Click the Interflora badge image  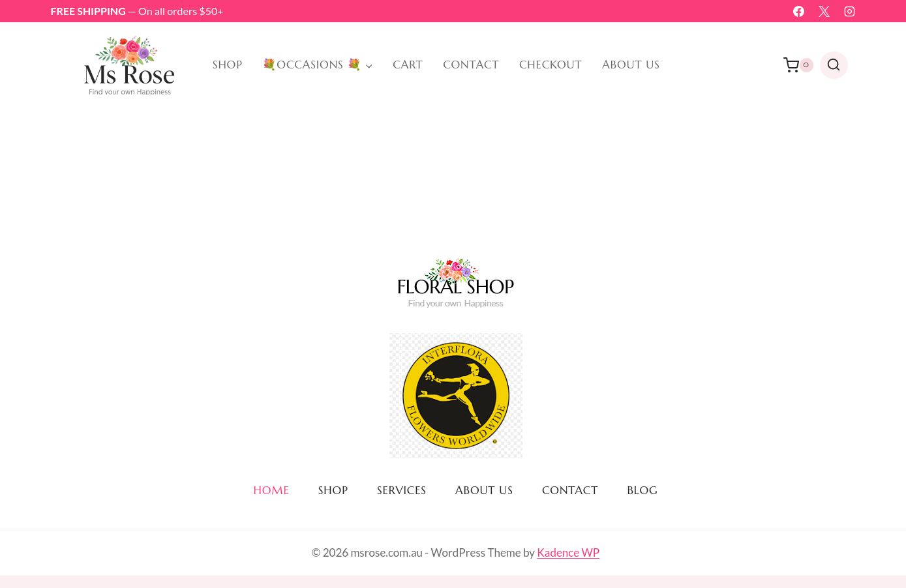point(455,395)
